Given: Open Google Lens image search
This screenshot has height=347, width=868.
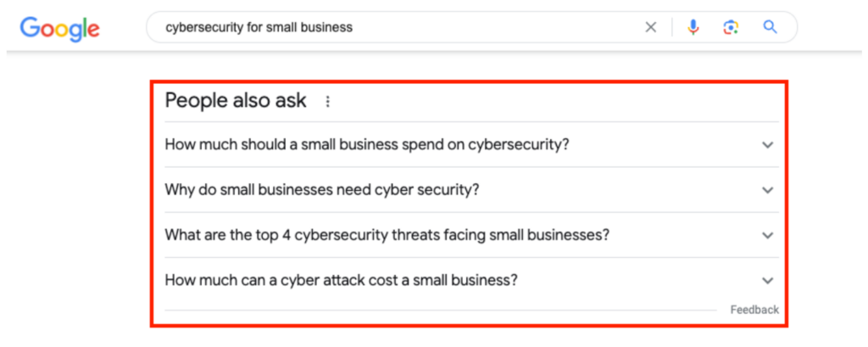Looking at the screenshot, I should (731, 27).
